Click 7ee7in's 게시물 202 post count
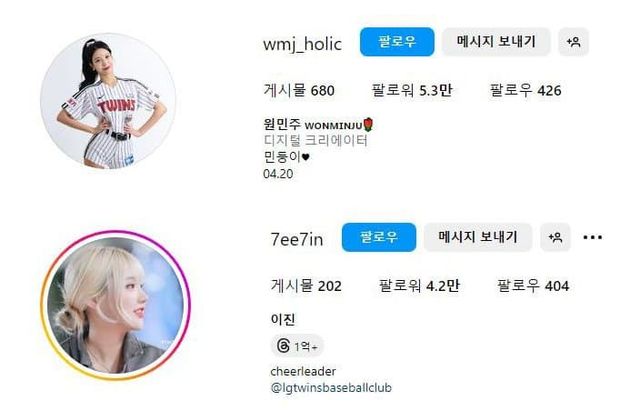Viewport: 640px width, 411px height. click(306, 286)
